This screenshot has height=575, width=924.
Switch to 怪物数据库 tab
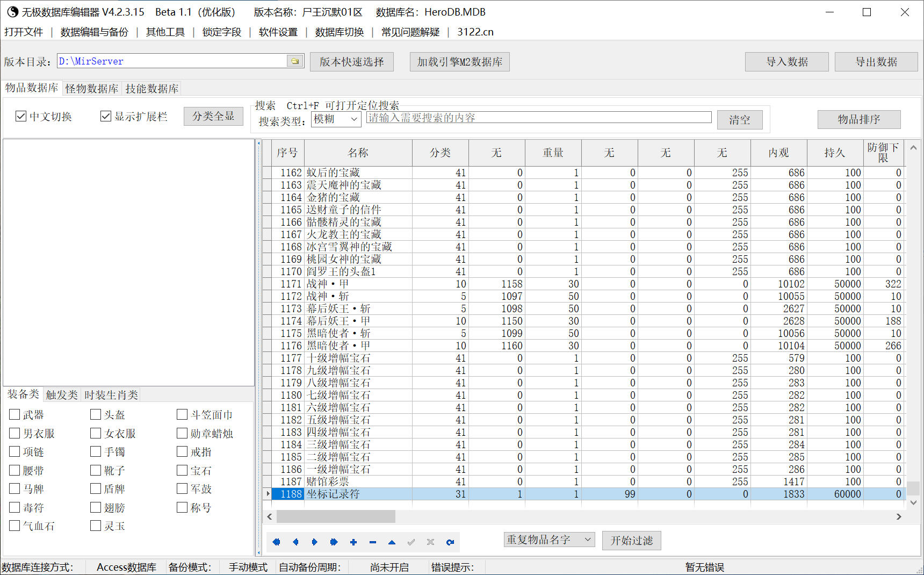pos(92,89)
